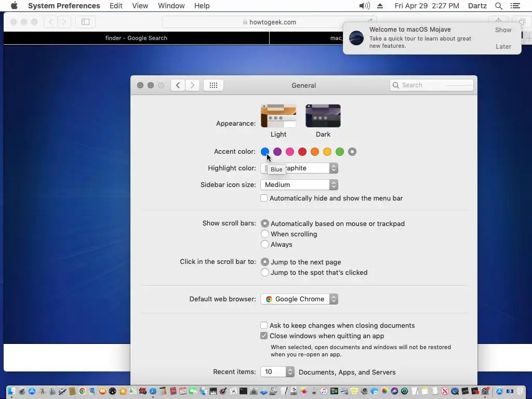Open Trash in the dock
532x399 pixels.
click(x=520, y=391)
